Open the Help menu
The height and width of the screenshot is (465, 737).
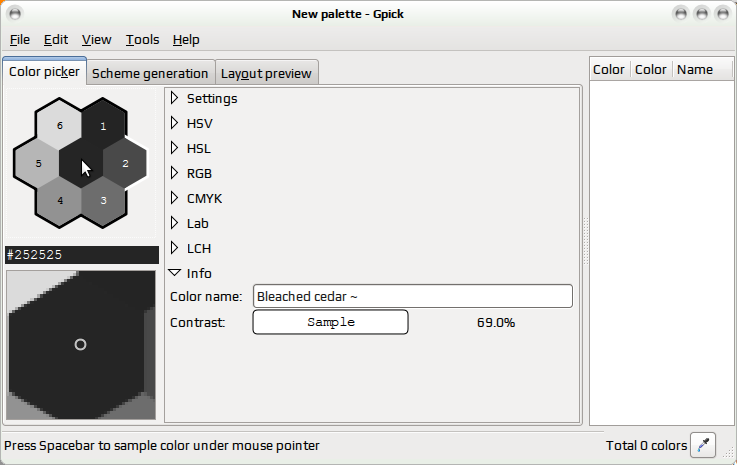pyautogui.click(x=186, y=40)
